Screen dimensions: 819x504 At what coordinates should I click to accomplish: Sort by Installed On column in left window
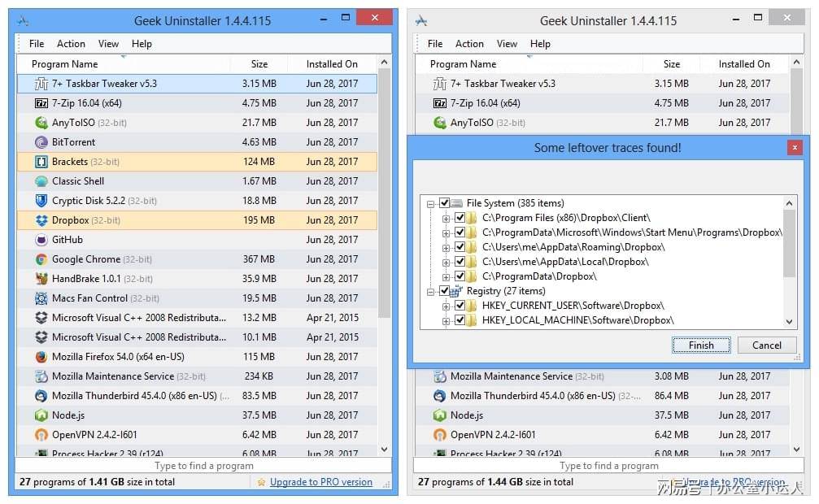pos(332,64)
